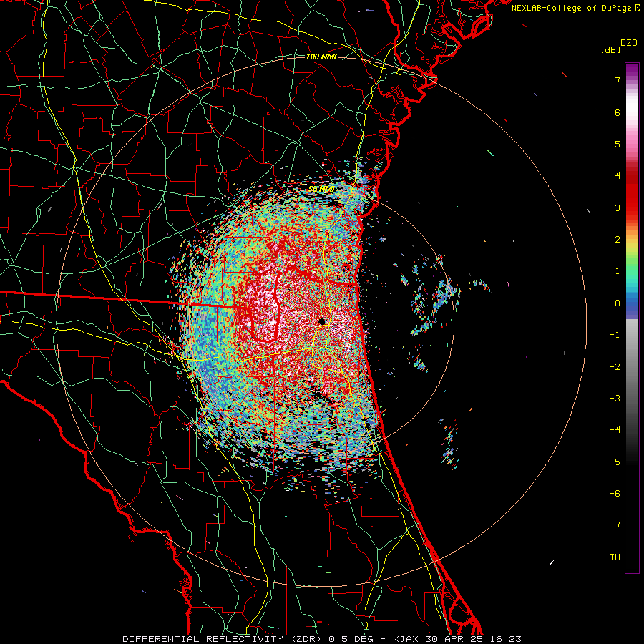This screenshot has width=644, height=644.
Task: Click the '16:23' time stamp in the caption
Action: coord(507,639)
